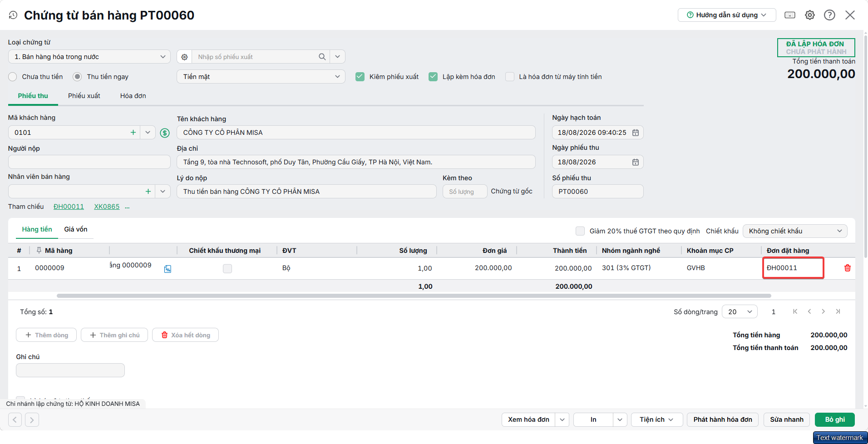
Task: Open the calendar for Ngày hạch toán
Action: (636, 133)
